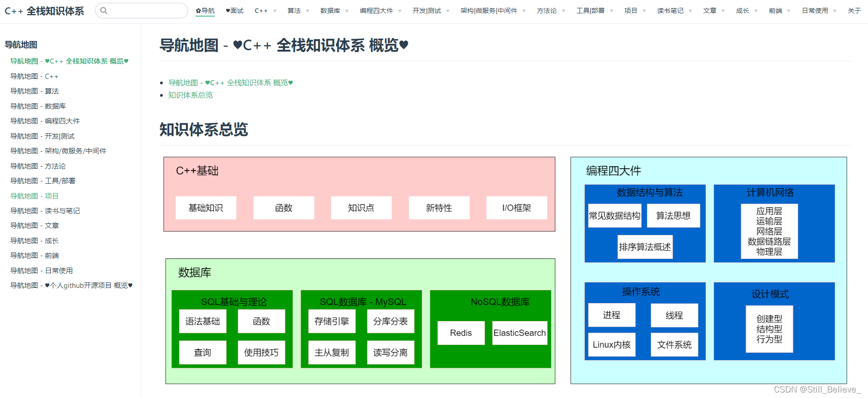Open the 日常使用 navbar menu
This screenshot has height=398, width=868.
click(x=819, y=11)
